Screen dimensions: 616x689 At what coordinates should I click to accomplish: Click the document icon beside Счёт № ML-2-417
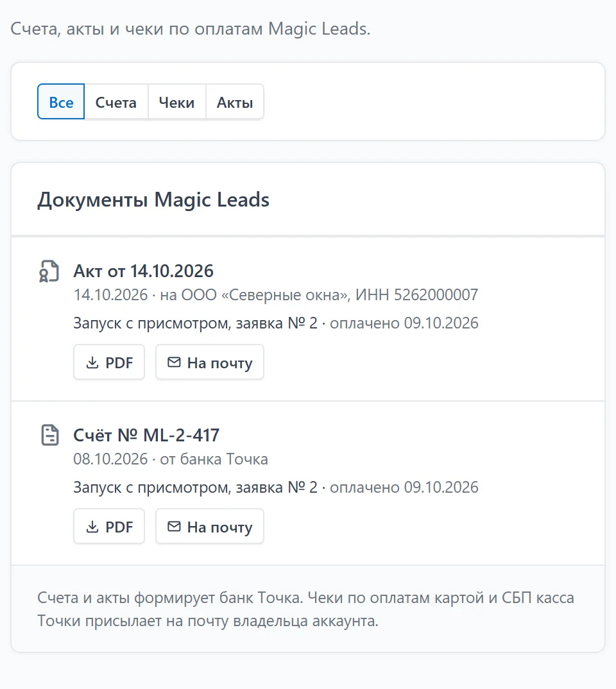point(49,435)
